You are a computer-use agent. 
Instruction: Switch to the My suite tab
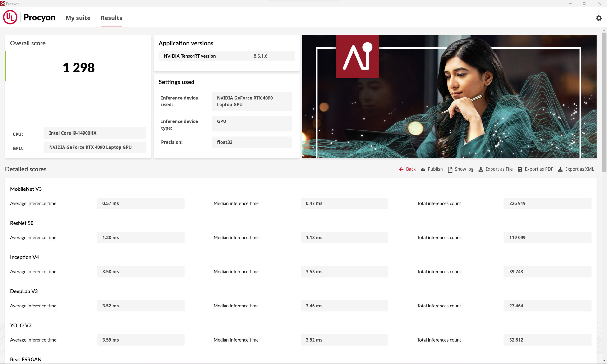point(78,18)
